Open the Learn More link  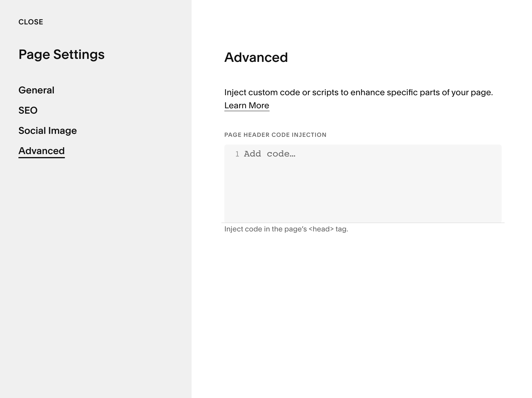247,106
